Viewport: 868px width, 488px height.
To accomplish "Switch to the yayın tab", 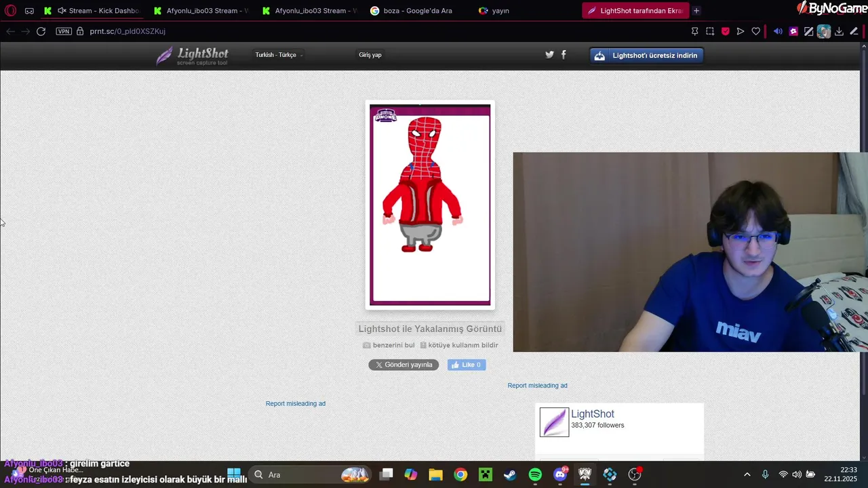I will (x=500, y=11).
